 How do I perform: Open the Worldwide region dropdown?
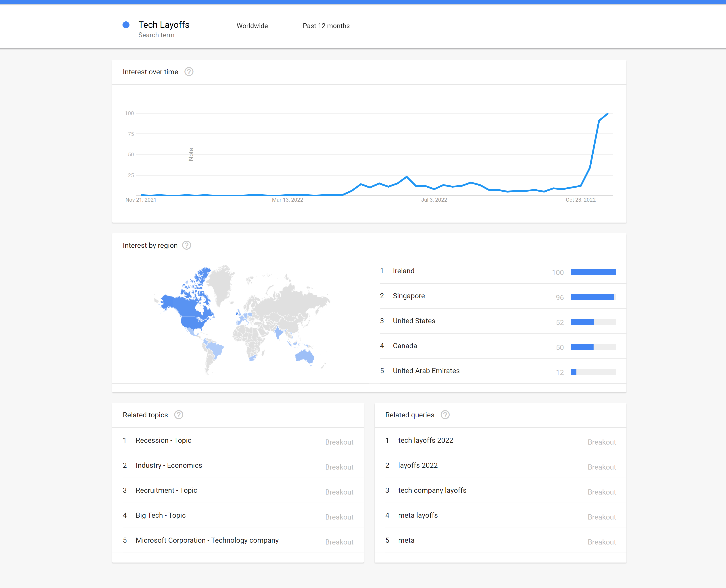click(252, 26)
